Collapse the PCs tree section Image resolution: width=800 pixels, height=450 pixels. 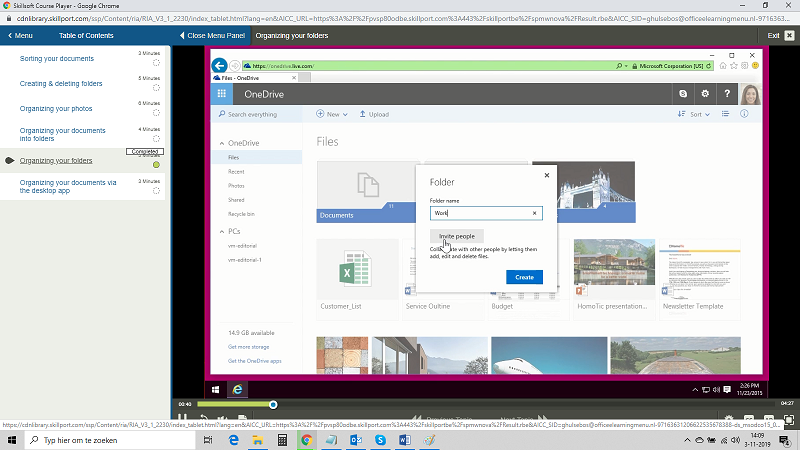(222, 232)
